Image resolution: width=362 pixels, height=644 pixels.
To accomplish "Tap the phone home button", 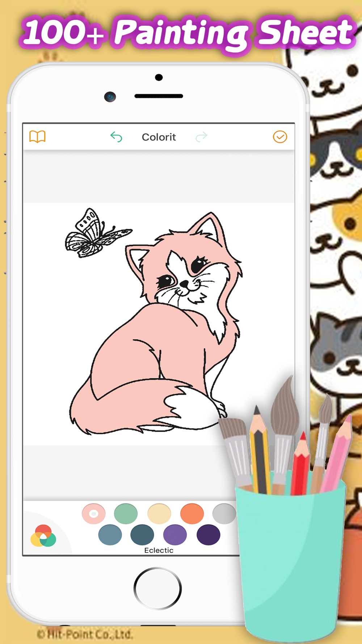I will click(x=158, y=588).
